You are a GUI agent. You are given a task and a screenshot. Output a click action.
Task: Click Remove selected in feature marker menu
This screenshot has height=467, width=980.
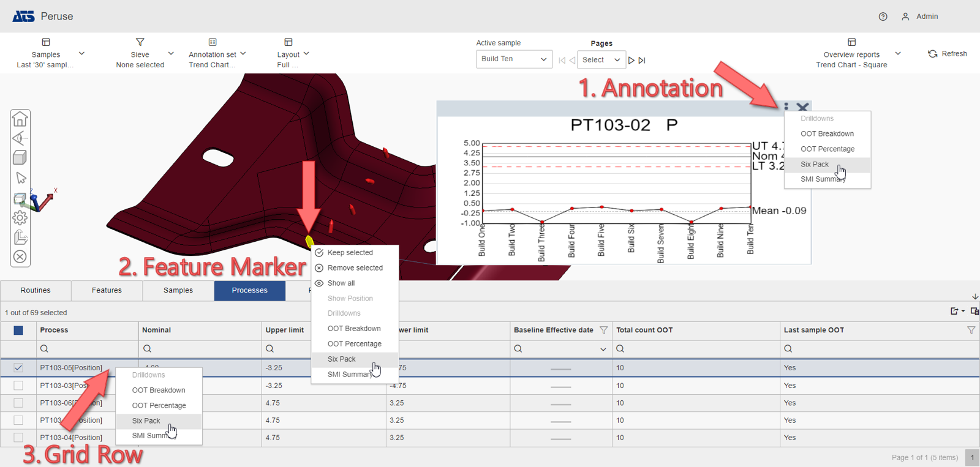(355, 268)
